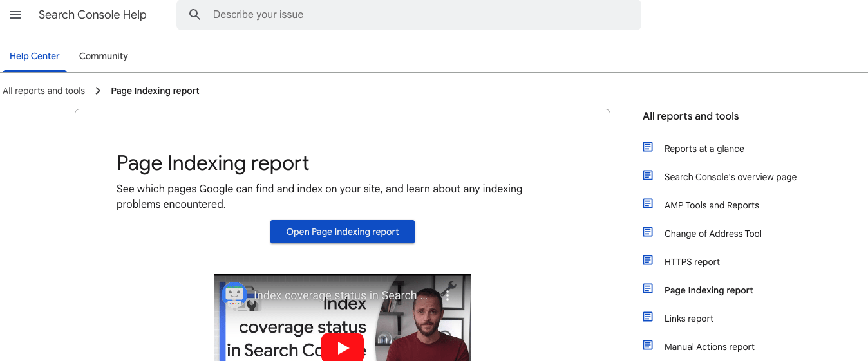Click the document icon beside HTTPS report
The width and height of the screenshot is (868, 361).
(648, 261)
